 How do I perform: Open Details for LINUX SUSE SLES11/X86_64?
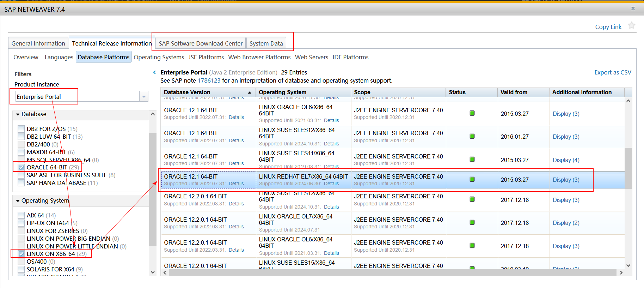coord(331,167)
